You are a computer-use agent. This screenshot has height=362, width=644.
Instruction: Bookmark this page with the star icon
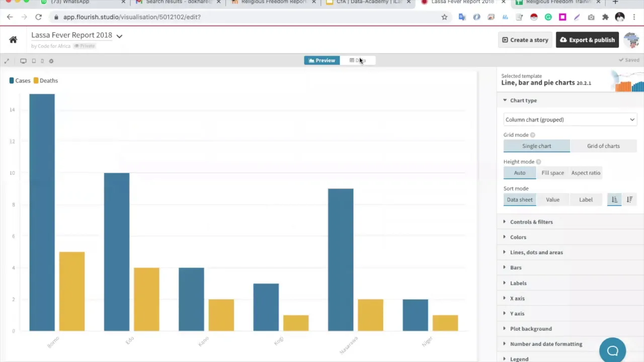[444, 17]
